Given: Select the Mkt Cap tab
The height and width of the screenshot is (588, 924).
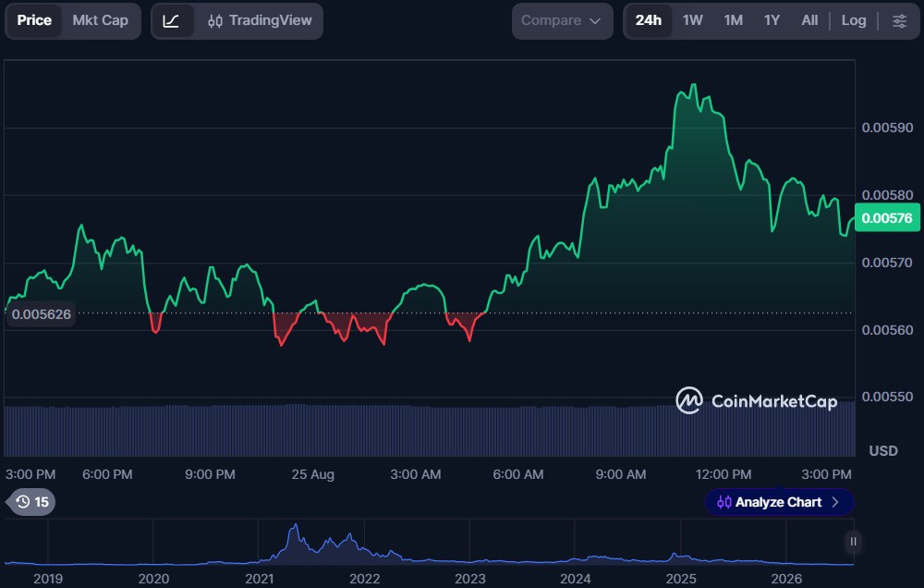Looking at the screenshot, I should (x=100, y=20).
